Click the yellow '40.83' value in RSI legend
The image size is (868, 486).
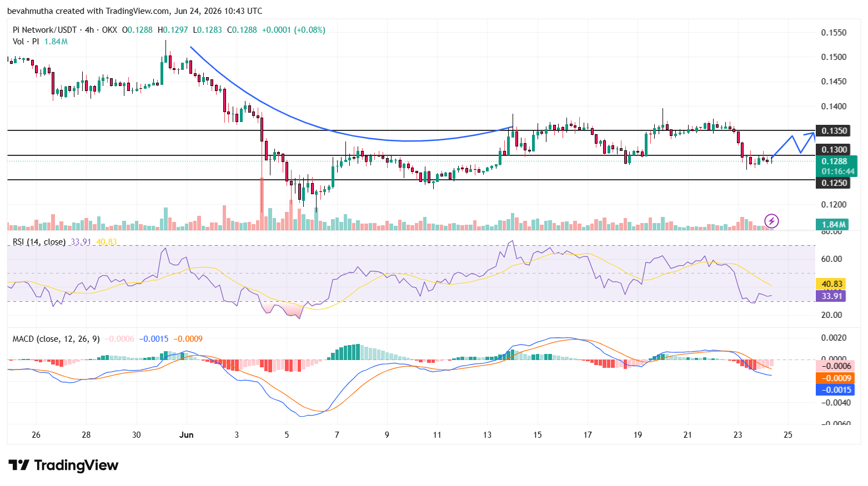107,242
